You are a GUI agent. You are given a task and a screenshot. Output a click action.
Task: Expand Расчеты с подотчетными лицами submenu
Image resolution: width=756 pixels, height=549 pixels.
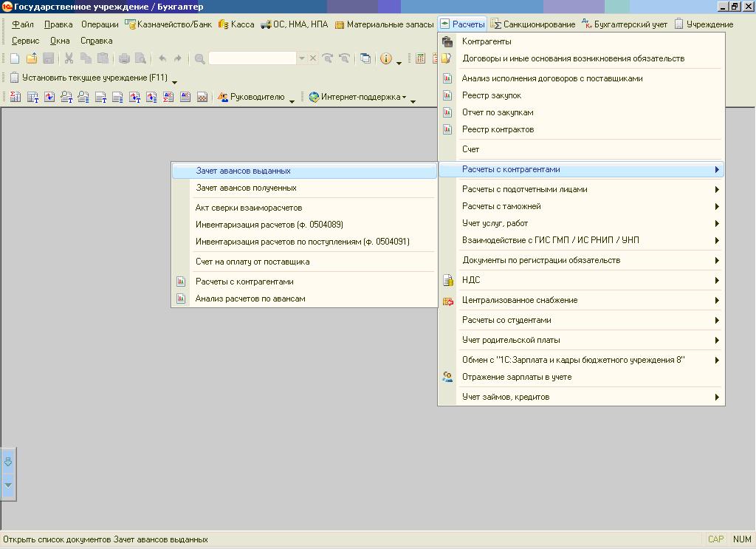(x=716, y=189)
